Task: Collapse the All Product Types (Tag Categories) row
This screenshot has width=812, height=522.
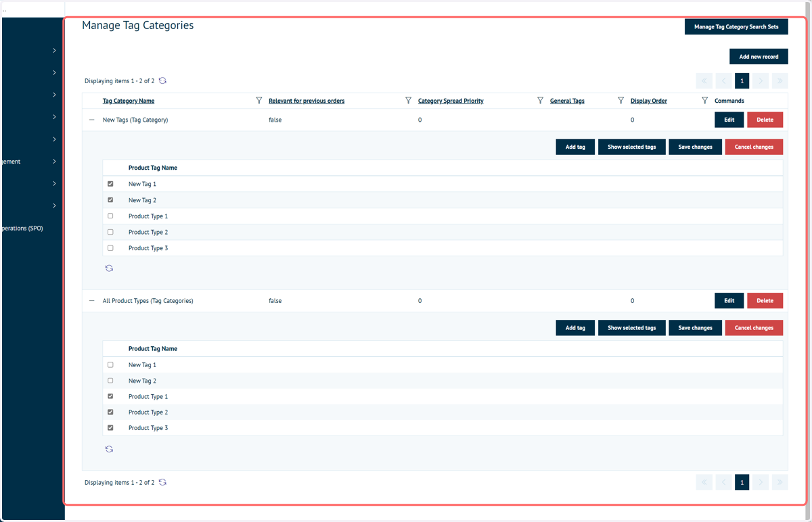Action: (92, 301)
